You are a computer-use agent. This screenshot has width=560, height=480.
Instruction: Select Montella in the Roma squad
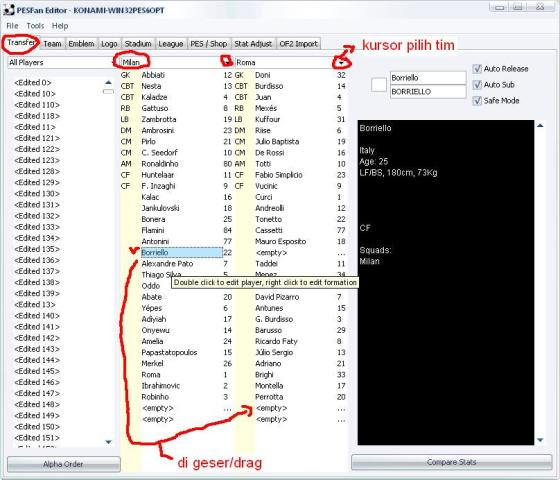(269, 386)
